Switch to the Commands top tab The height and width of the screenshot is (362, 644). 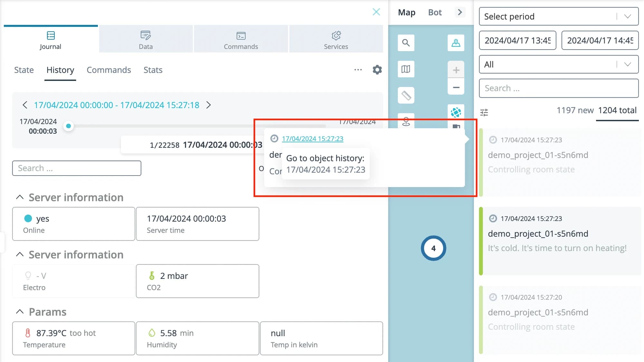241,39
